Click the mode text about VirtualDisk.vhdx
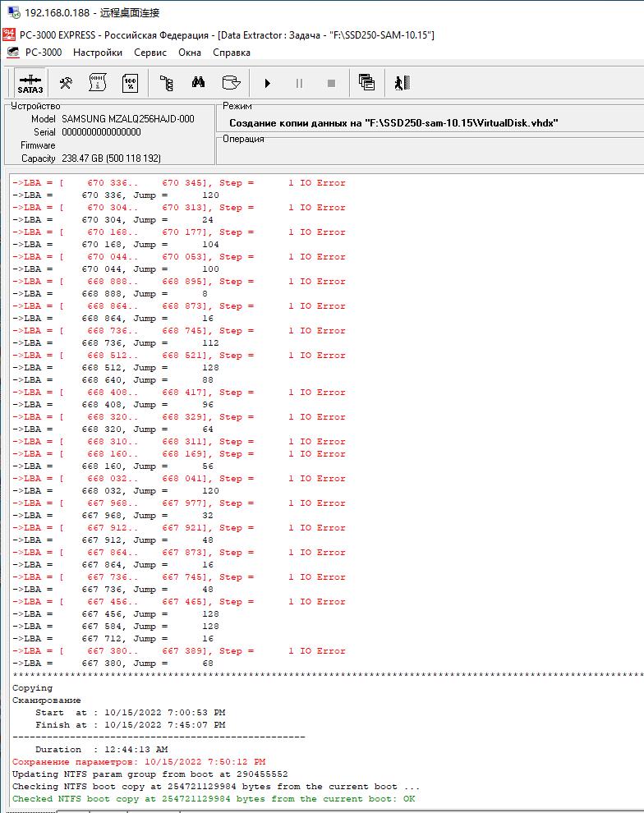Viewport: 644px width, 813px height. point(393,123)
